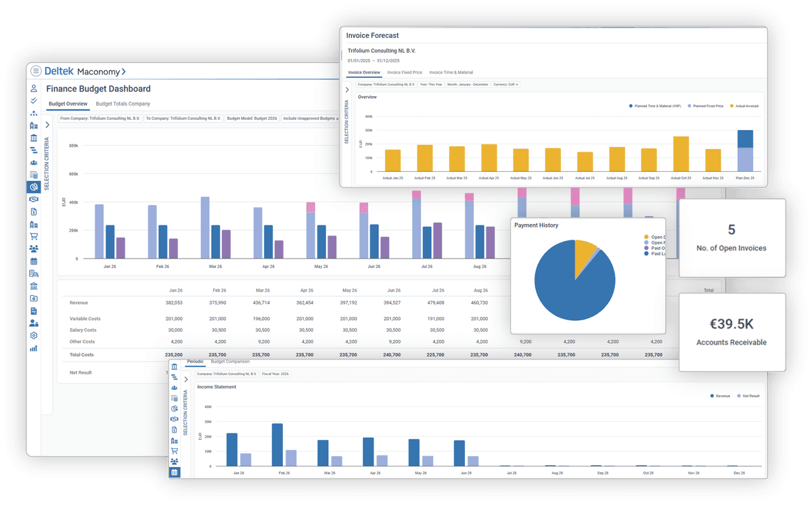Toggle the Revenue legend series in Income Statement
This screenshot has width=812, height=505.
pyautogui.click(x=720, y=396)
